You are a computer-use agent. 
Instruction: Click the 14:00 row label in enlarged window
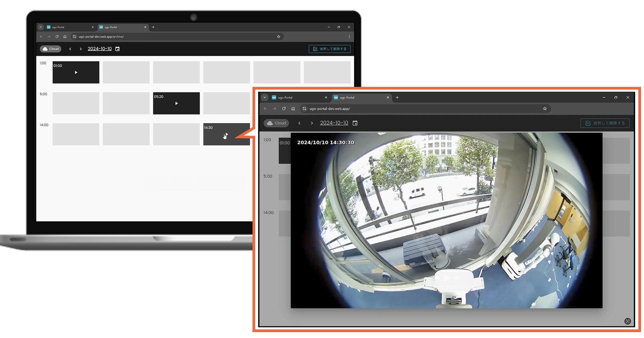[x=268, y=213]
